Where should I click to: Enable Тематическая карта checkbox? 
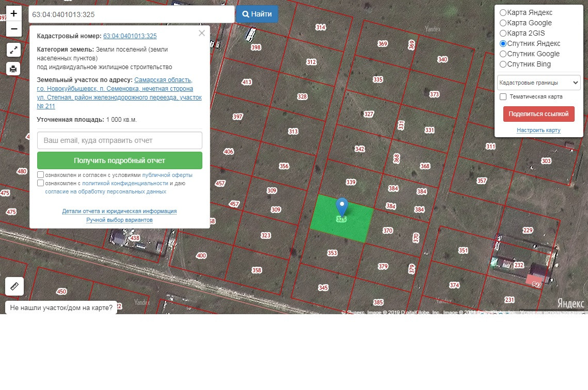pyautogui.click(x=503, y=96)
